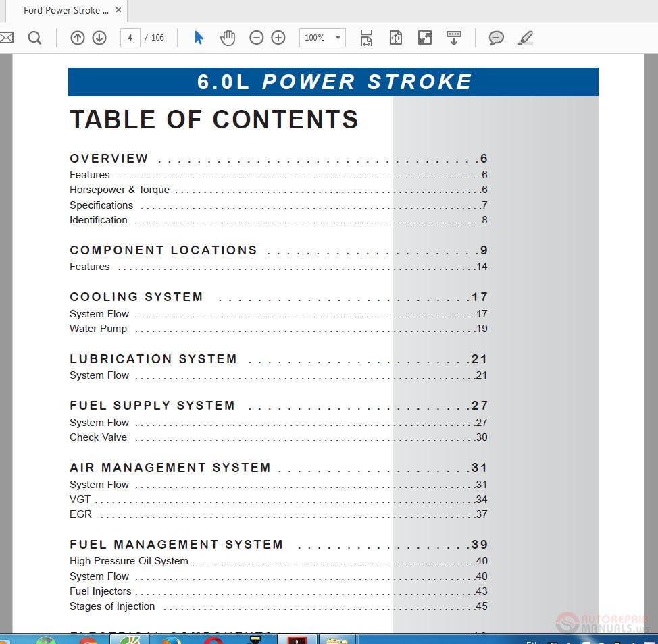Screen dimensions: 658x644
Task: Go to next page with down arrow
Action: pos(99,38)
